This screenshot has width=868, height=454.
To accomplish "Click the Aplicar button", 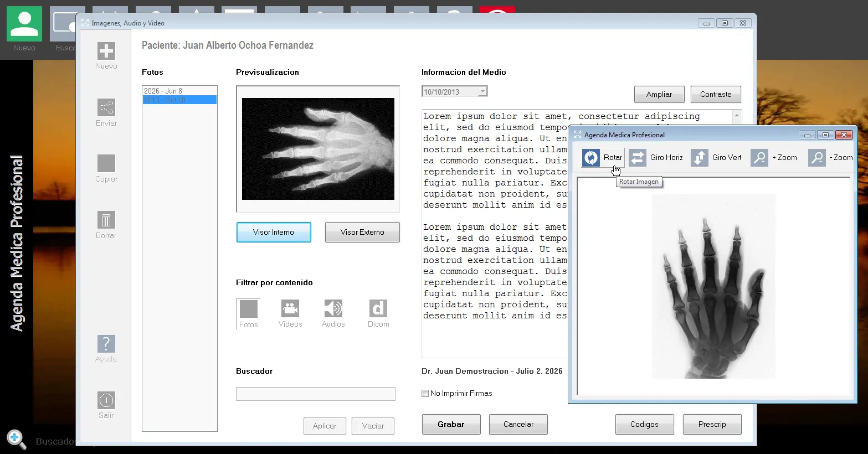I will point(325,426).
